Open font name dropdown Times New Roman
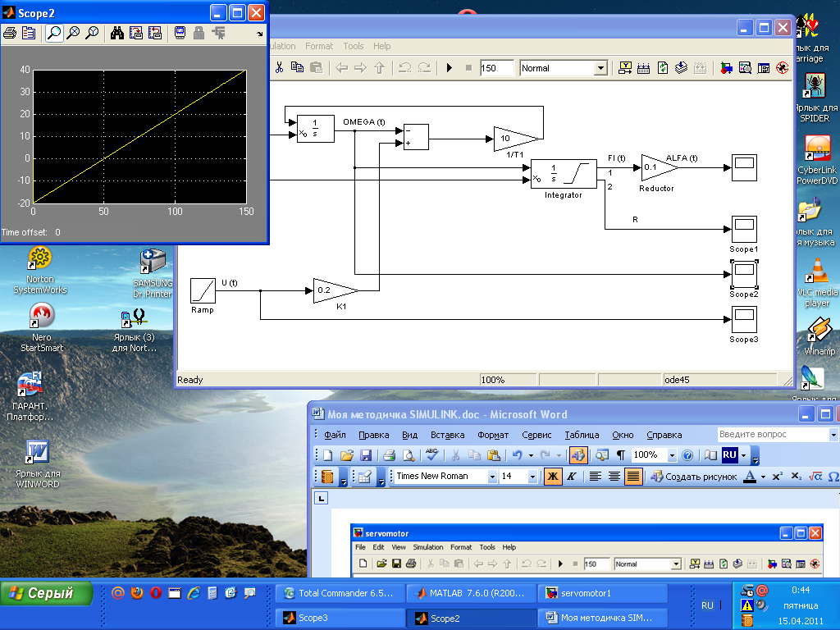 (492, 477)
